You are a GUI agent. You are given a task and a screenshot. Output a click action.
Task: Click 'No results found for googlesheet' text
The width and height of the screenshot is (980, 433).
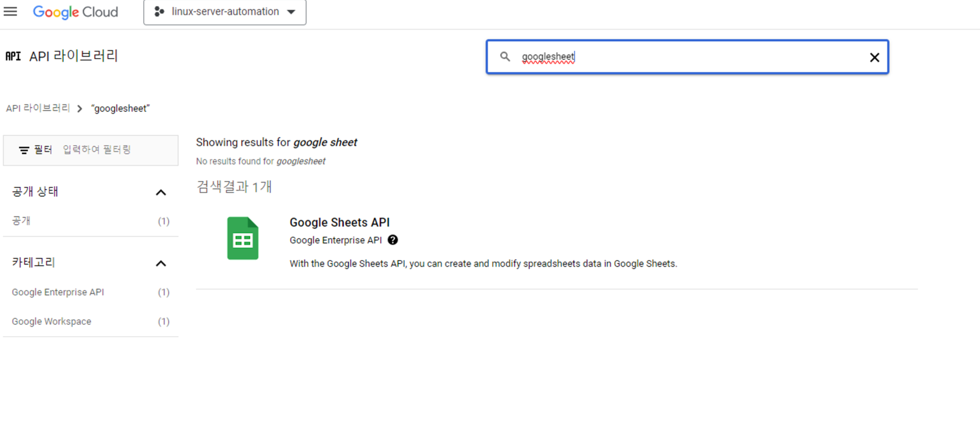coord(261,161)
